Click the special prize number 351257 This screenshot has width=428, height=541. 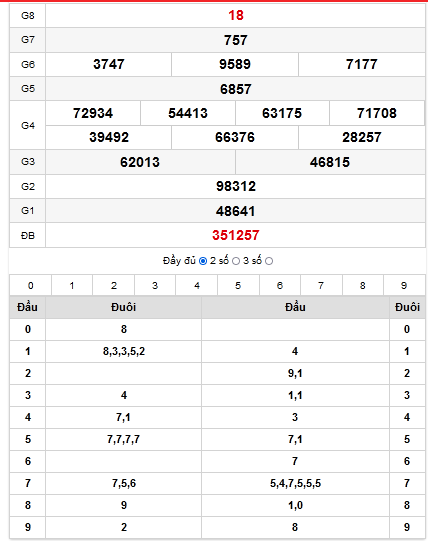click(236, 235)
